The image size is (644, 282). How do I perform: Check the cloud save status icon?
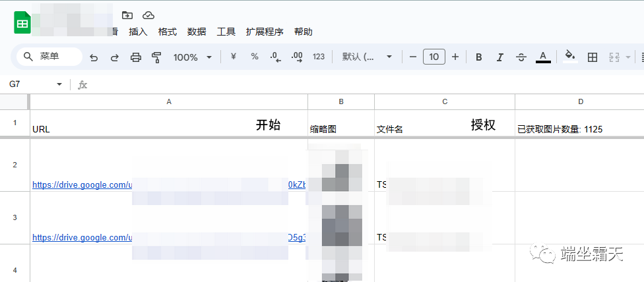148,16
